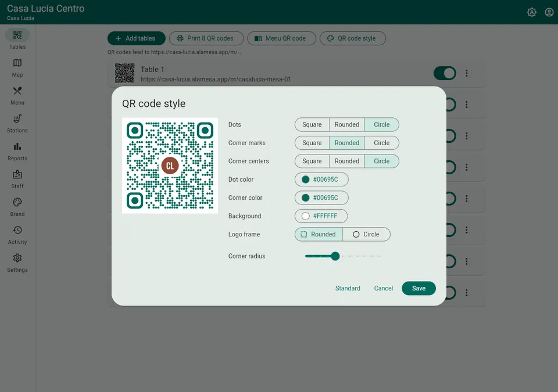
Task: Click the CL logo in QR preview
Action: pyautogui.click(x=170, y=166)
